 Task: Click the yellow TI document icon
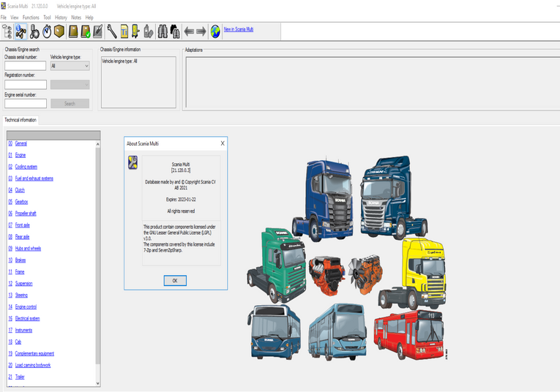tap(124, 31)
